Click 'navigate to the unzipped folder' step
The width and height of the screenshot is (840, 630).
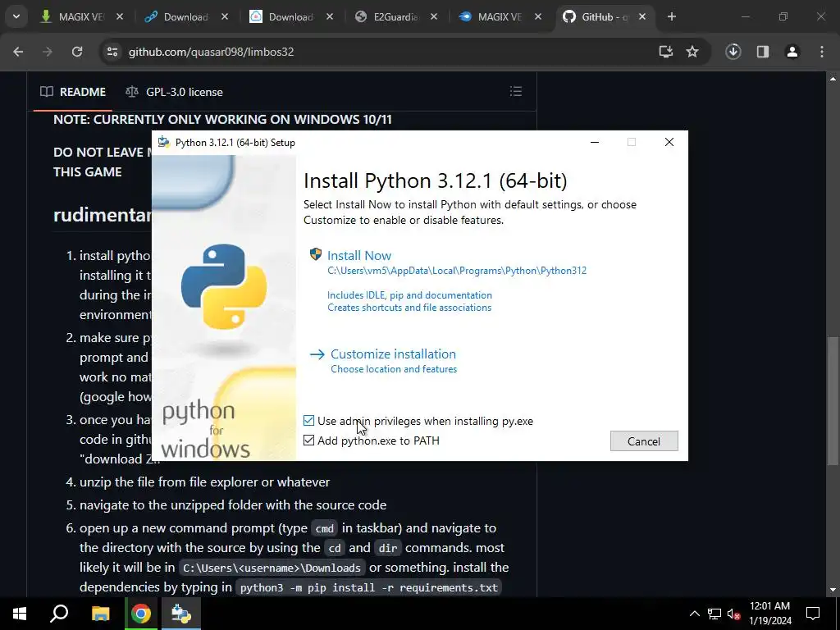[x=233, y=505]
